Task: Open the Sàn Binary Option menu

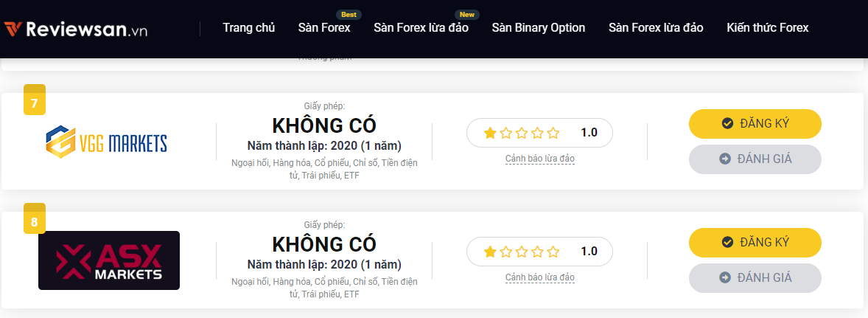Action: [539, 28]
